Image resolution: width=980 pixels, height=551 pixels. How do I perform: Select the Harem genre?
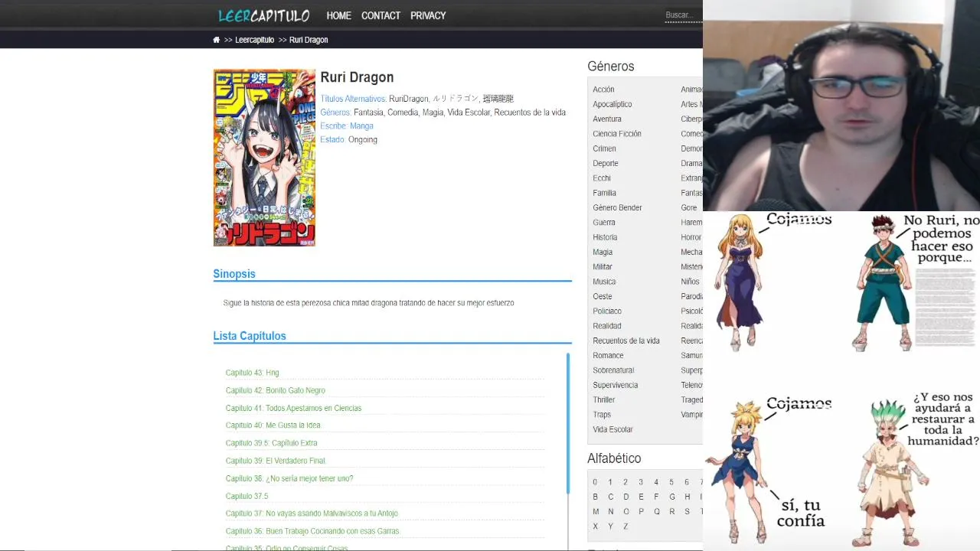coord(691,223)
